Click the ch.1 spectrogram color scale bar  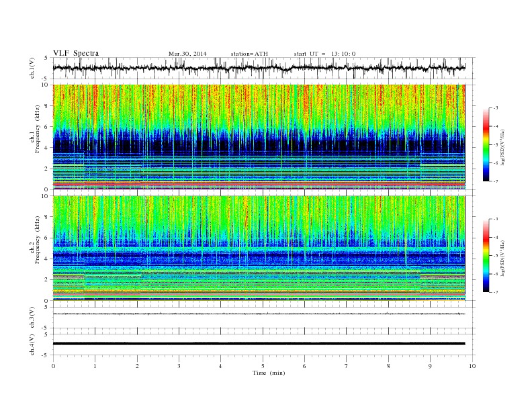tap(486, 145)
